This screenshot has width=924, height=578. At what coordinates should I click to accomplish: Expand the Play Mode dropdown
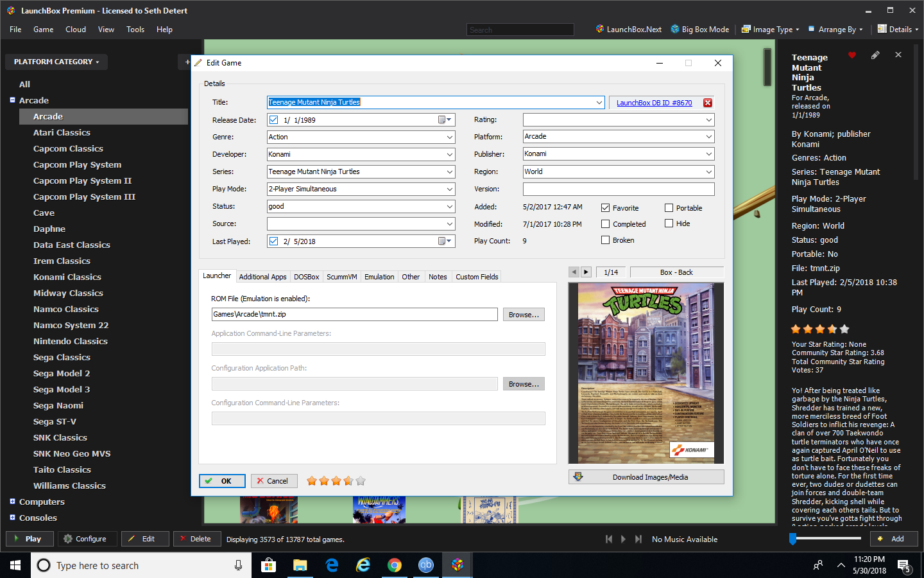(x=450, y=189)
